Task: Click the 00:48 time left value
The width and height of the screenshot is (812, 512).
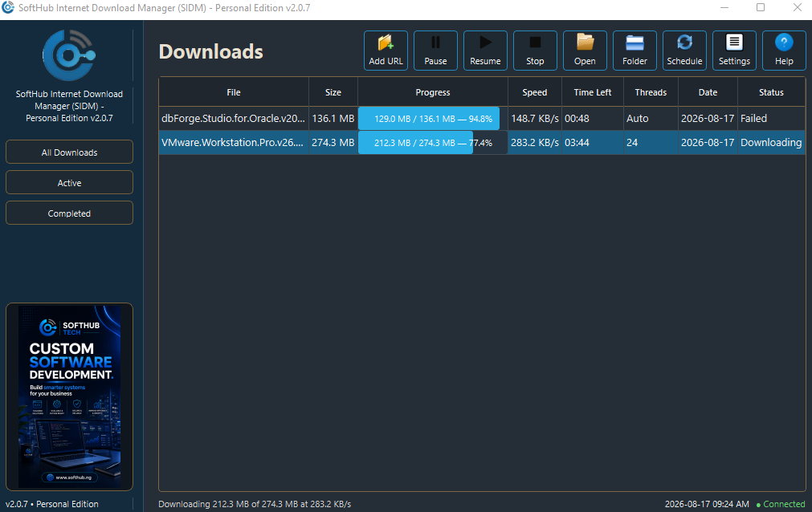Action: pos(577,119)
